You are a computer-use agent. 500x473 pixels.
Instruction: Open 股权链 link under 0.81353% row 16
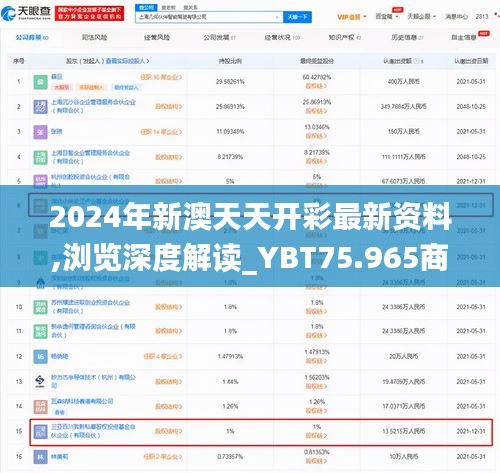pos(316,461)
